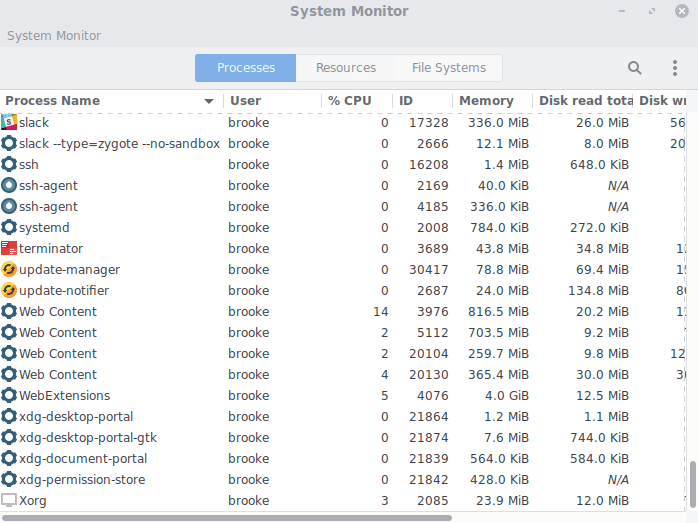Open the System Monitor menu

tap(54, 36)
